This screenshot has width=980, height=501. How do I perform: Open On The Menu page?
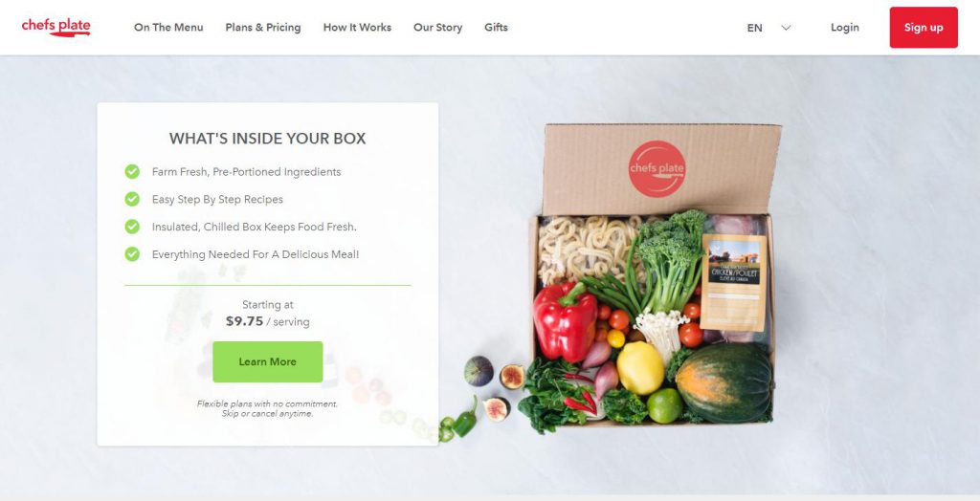pos(168,28)
